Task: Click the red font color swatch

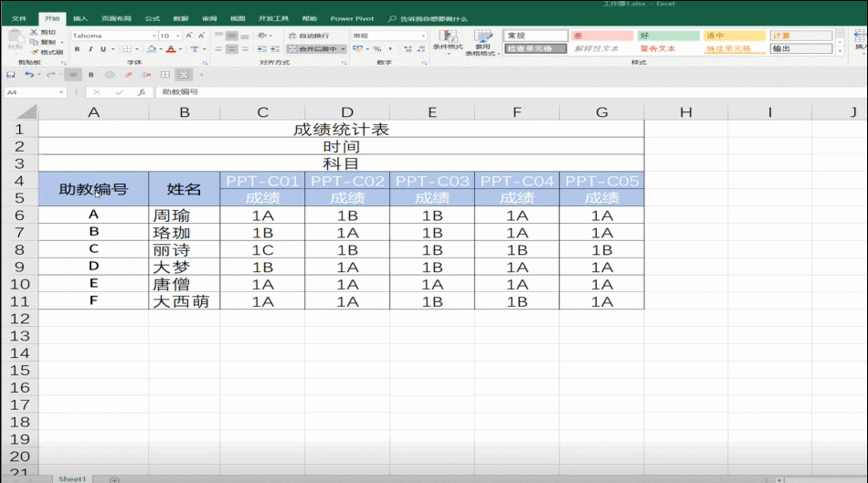Action: click(x=171, y=49)
